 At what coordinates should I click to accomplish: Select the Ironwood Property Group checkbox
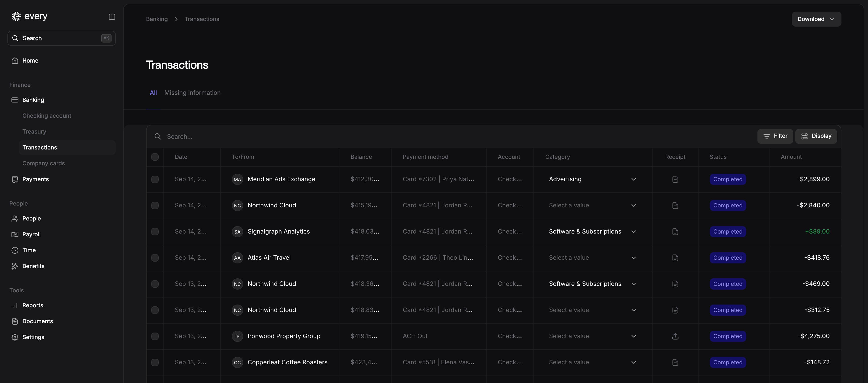155,336
